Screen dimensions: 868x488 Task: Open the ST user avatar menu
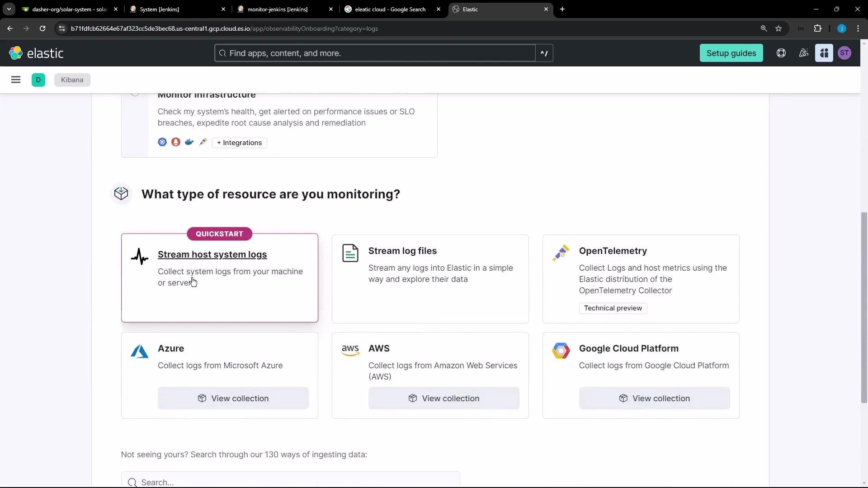click(844, 53)
